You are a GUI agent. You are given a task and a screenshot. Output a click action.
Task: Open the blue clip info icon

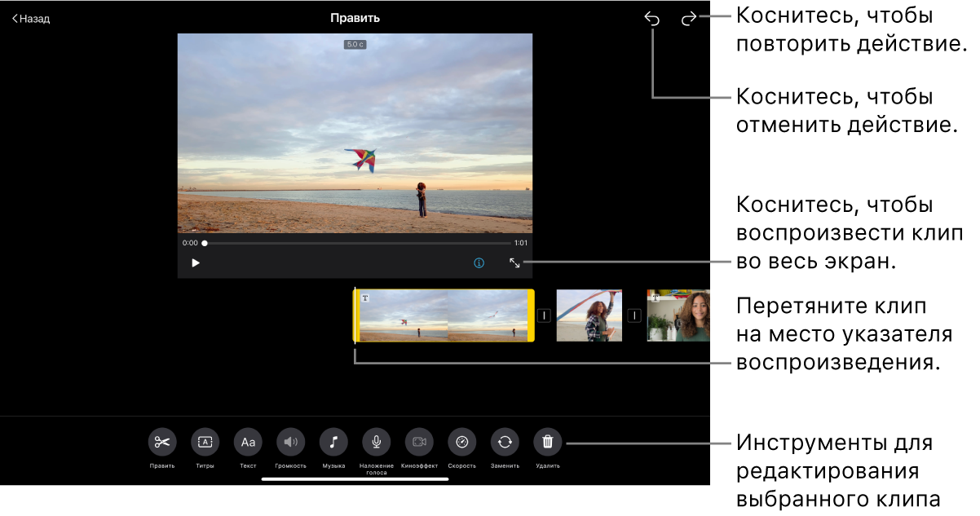tap(479, 263)
